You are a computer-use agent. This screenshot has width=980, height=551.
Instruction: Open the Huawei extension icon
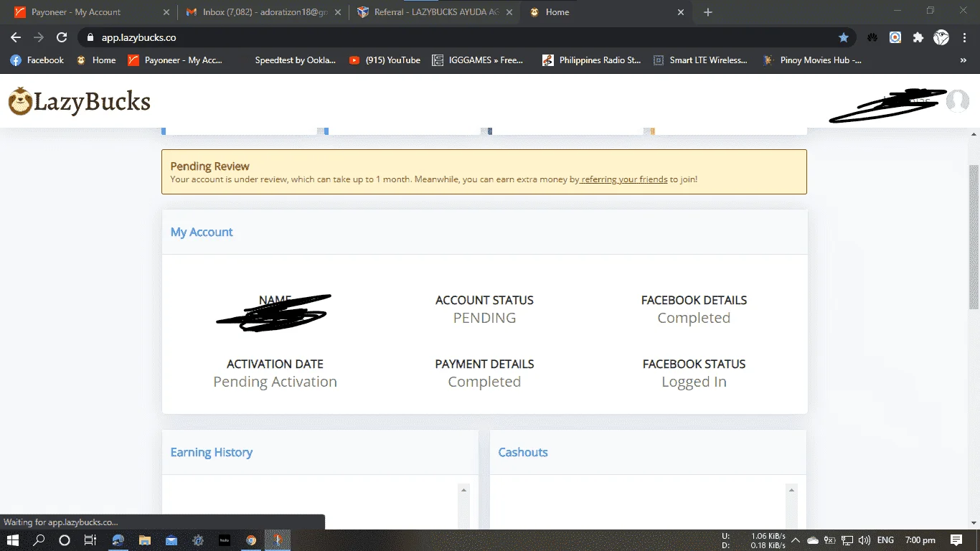pos(873,37)
